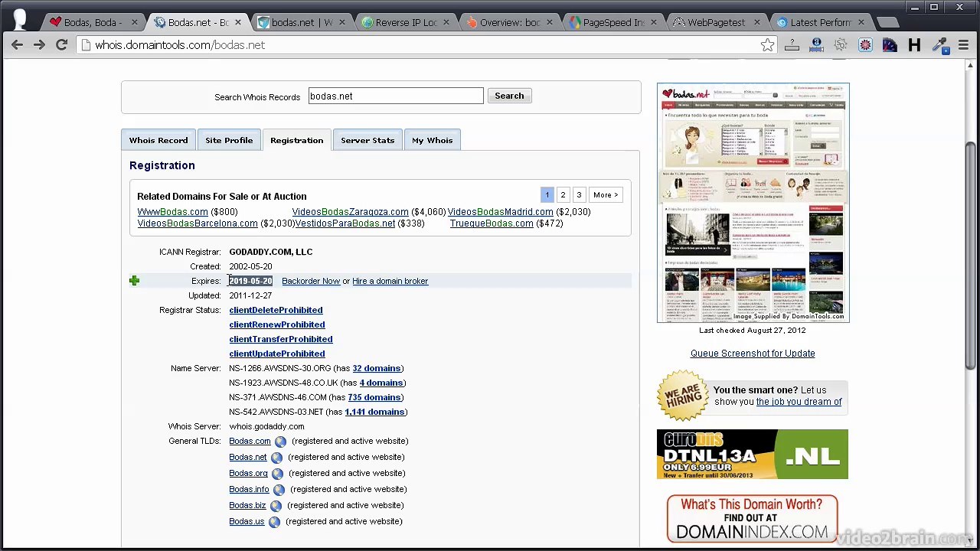Open the 4 domains link
This screenshot has height=551, width=980.
[x=381, y=383]
